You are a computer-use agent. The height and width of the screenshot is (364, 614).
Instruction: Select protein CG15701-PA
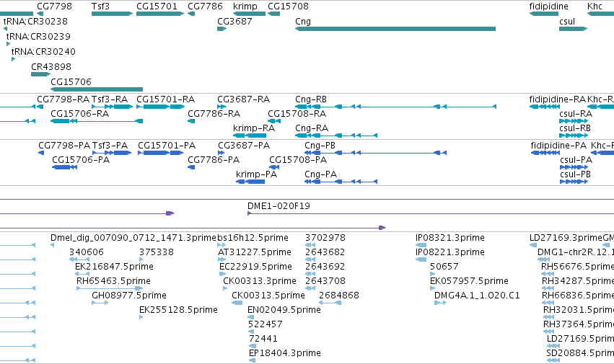coord(161,153)
